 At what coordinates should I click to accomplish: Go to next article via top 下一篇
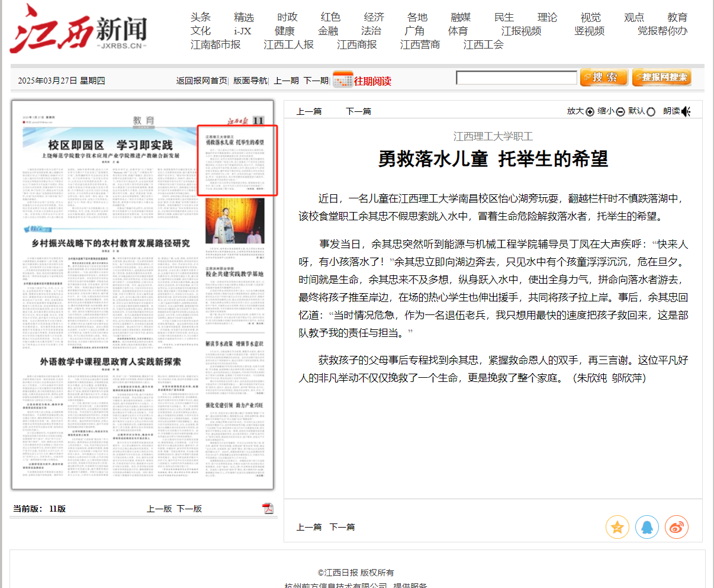click(x=358, y=111)
